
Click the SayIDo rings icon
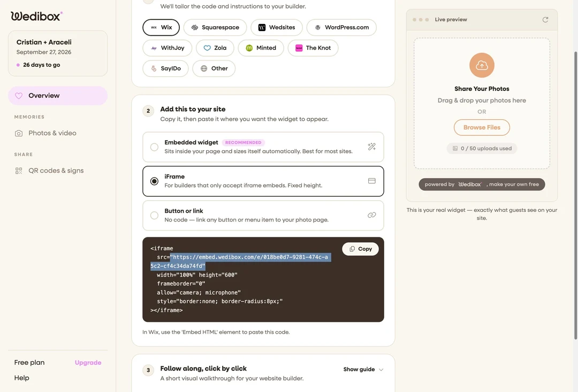pyautogui.click(x=154, y=68)
